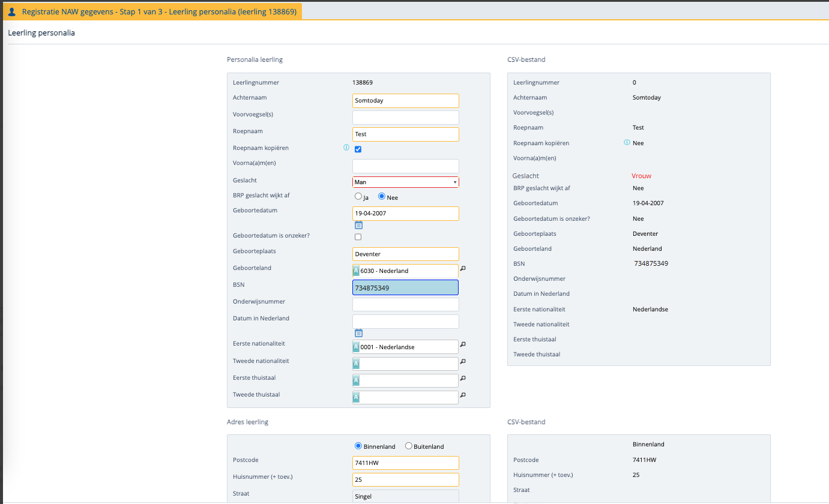This screenshot has width=829, height=504.
Task: Click the Geboortedatum field with 19-04-2007
Action: point(406,213)
